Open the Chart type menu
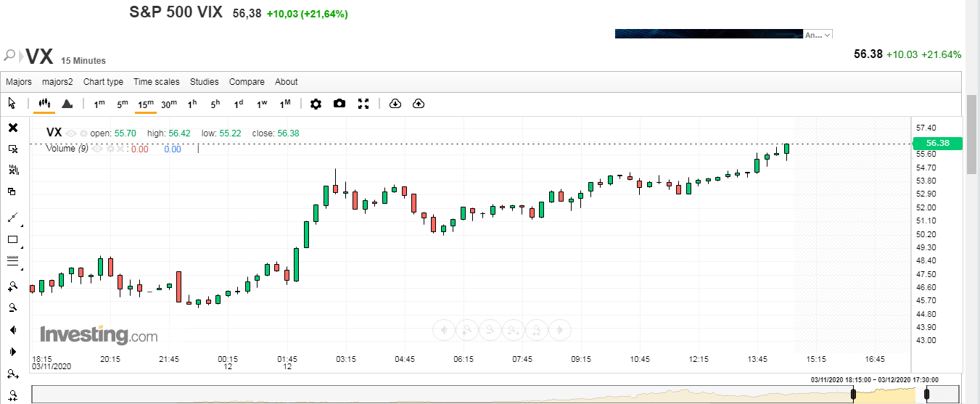 103,82
